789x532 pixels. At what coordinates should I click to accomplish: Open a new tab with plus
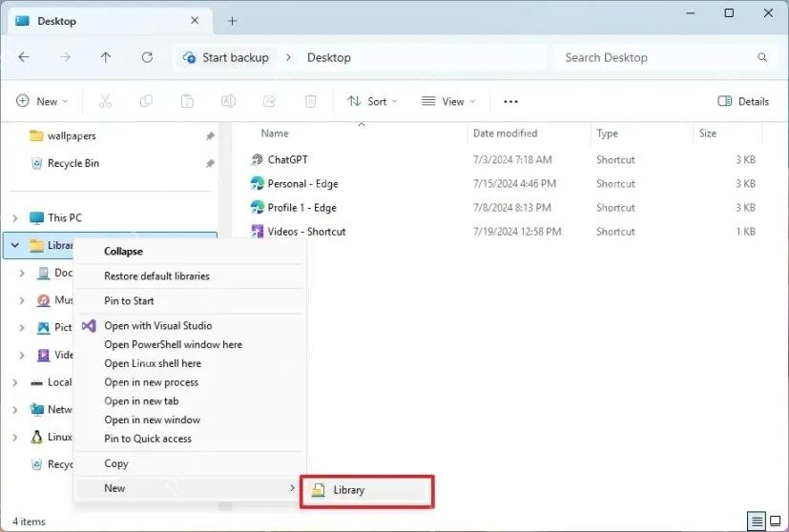point(232,21)
